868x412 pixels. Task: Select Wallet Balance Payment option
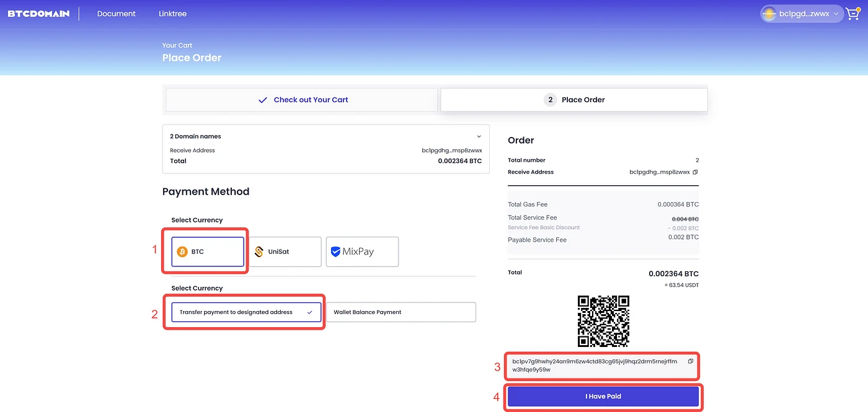coord(401,312)
